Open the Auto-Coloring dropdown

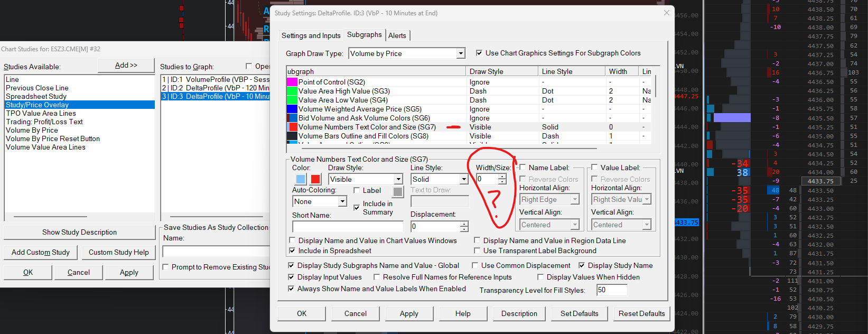[342, 201]
